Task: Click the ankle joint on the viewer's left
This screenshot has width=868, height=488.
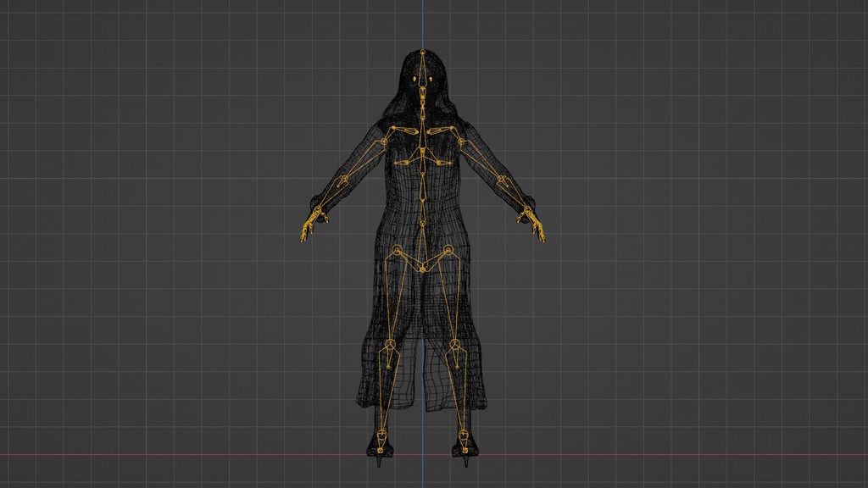Action: (x=381, y=435)
